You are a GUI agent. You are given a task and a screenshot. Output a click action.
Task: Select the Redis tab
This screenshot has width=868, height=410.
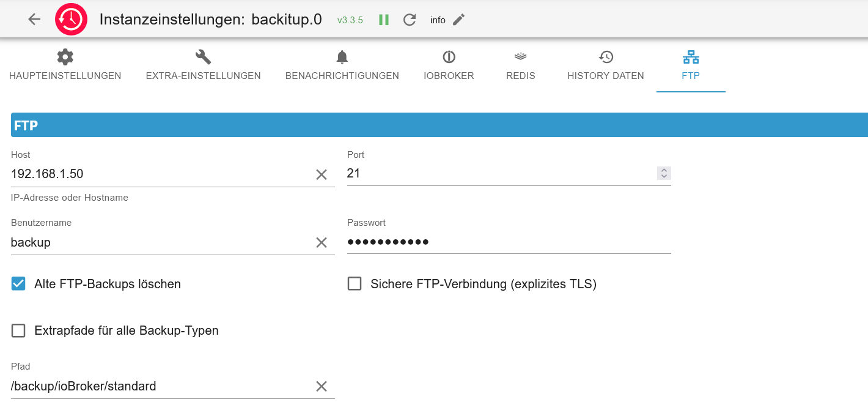click(x=520, y=66)
